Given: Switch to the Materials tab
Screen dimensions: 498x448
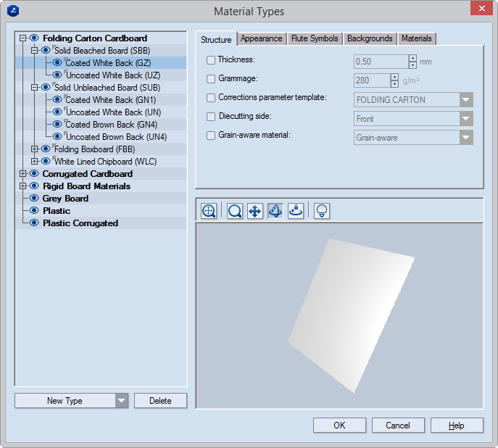Looking at the screenshot, I should click(416, 38).
